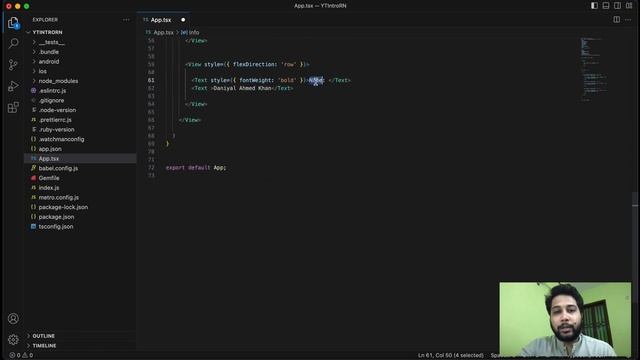640x360 pixels.
Task: Toggle secondary sidebar layout icon
Action: 617,6
